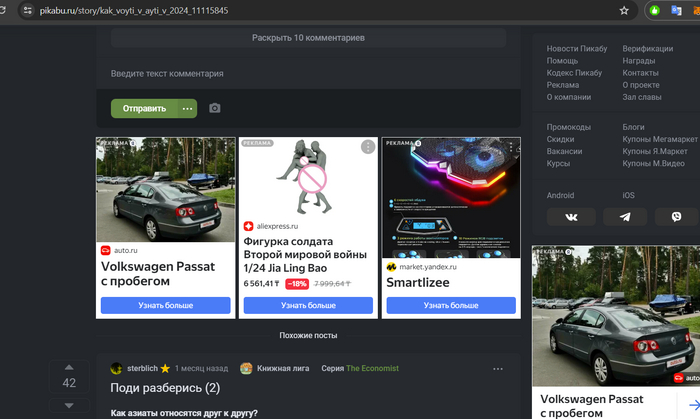The width and height of the screenshot is (700, 419).
Task: Expand the 10 hidden comments
Action: pos(308,38)
